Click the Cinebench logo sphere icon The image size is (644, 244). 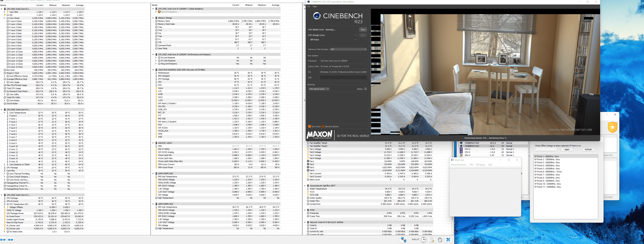(x=317, y=16)
